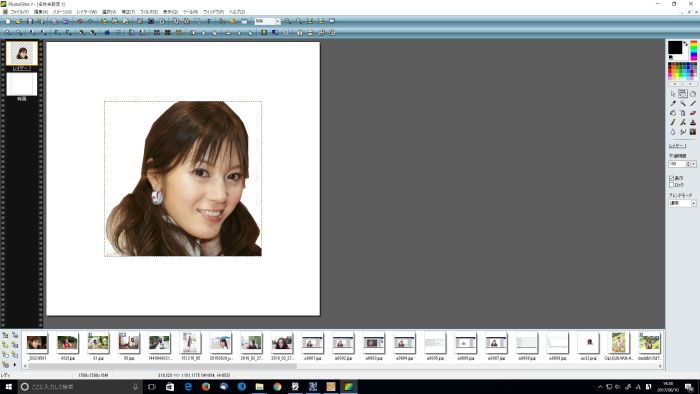Open the zoom percentage dropdown
The height and width of the screenshot is (394, 700).
click(x=277, y=21)
